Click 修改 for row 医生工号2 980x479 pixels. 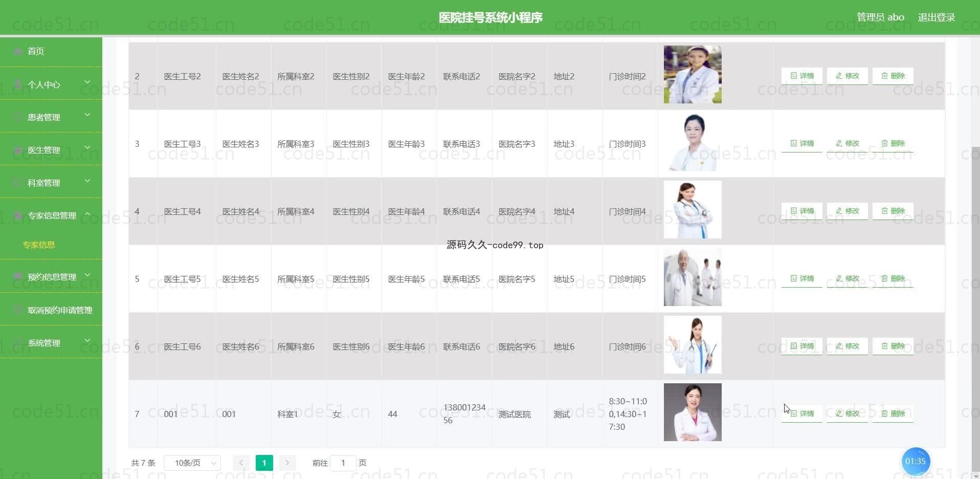tap(847, 76)
